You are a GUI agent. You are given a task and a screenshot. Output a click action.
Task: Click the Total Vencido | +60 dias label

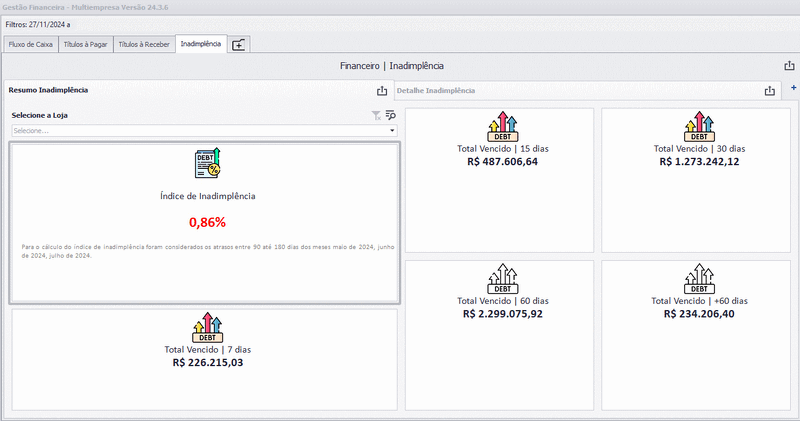click(699, 301)
